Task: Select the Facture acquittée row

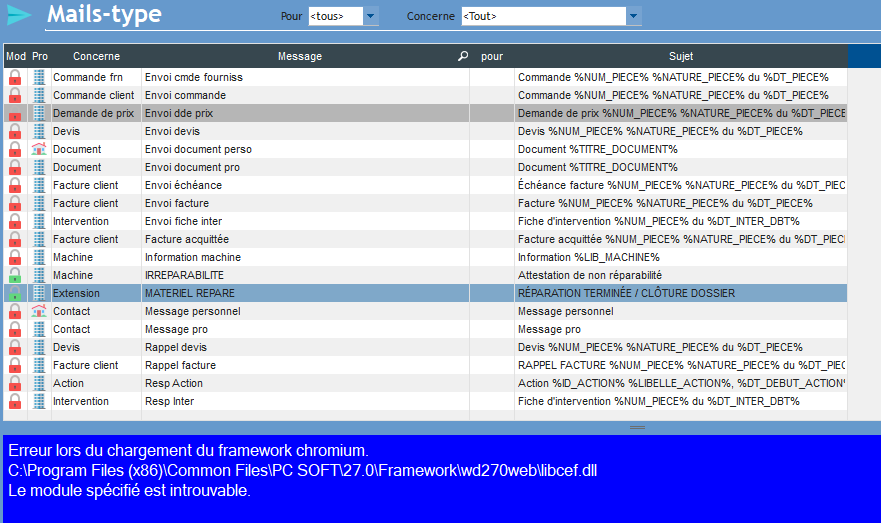Action: [300, 240]
